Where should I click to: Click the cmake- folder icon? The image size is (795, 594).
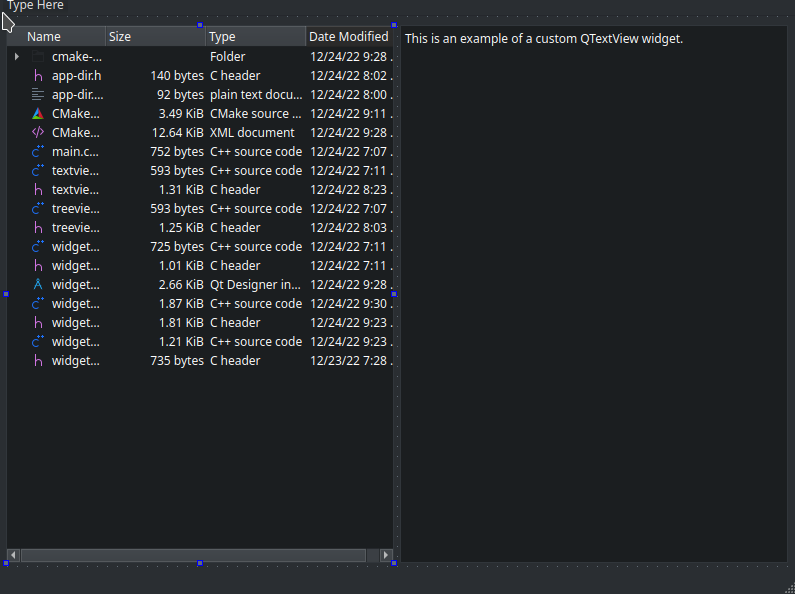coord(38,57)
